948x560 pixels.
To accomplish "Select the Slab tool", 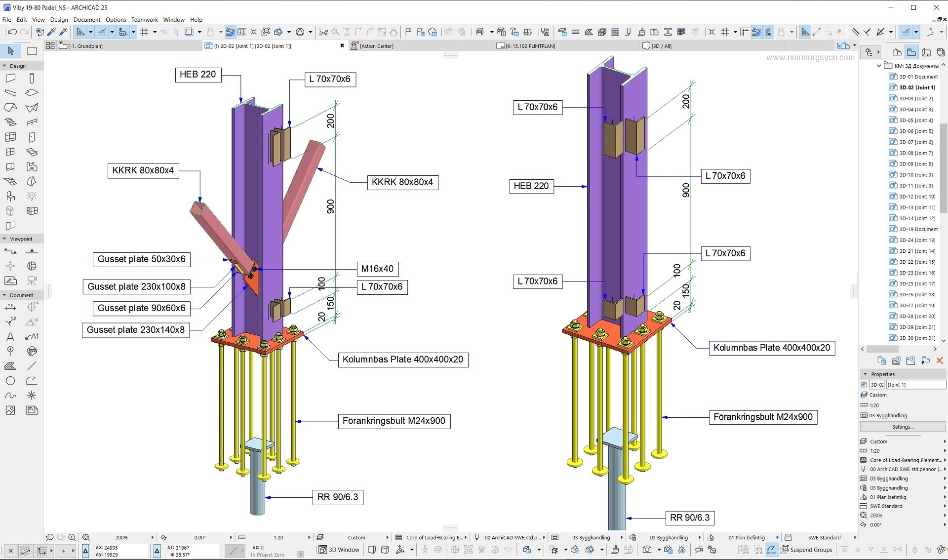I will click(x=32, y=93).
